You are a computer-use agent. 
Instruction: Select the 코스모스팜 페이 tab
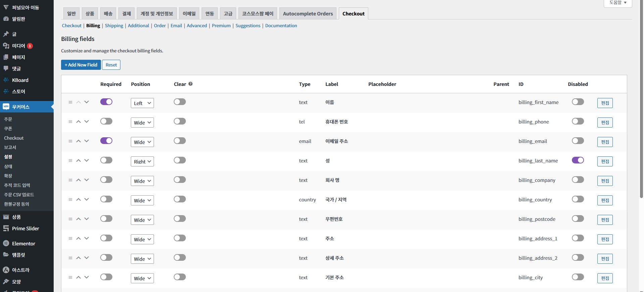click(x=258, y=13)
